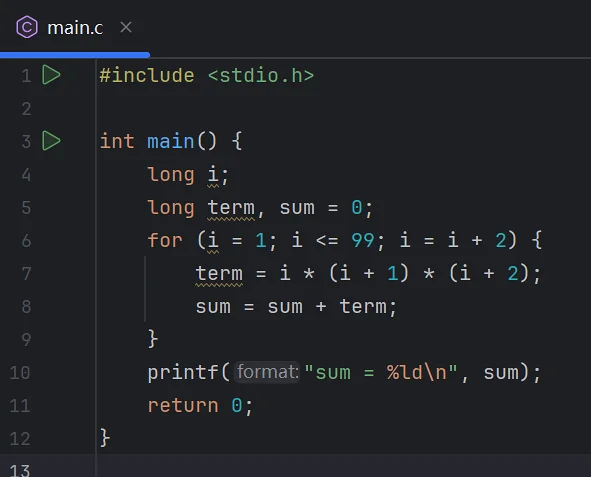Click the number 99 in the for loop
This screenshot has width=591, height=477.
click(363, 240)
